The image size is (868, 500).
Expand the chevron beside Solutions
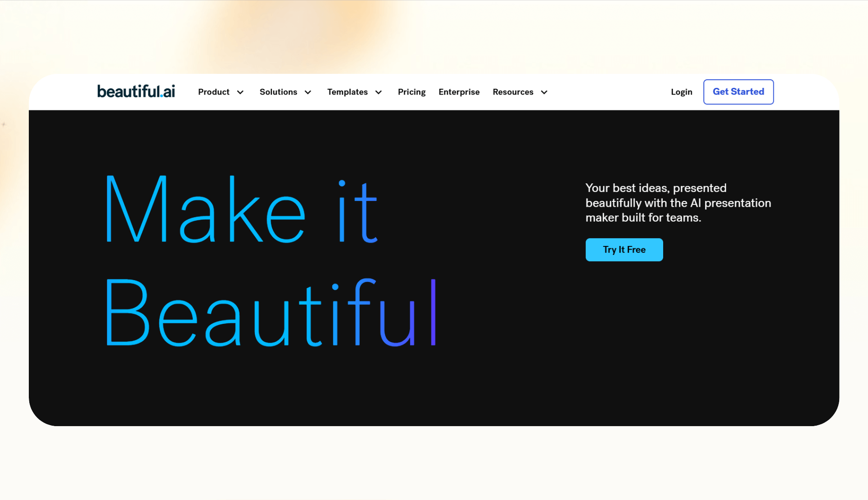click(308, 92)
